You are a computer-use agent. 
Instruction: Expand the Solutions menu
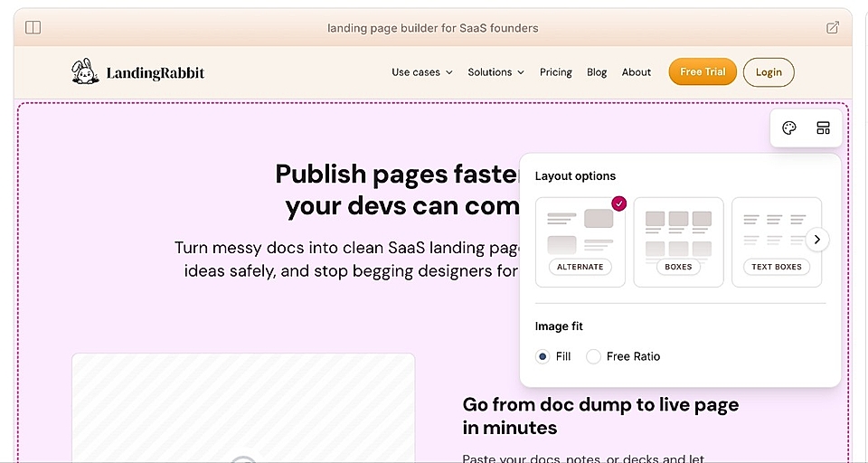tap(496, 72)
